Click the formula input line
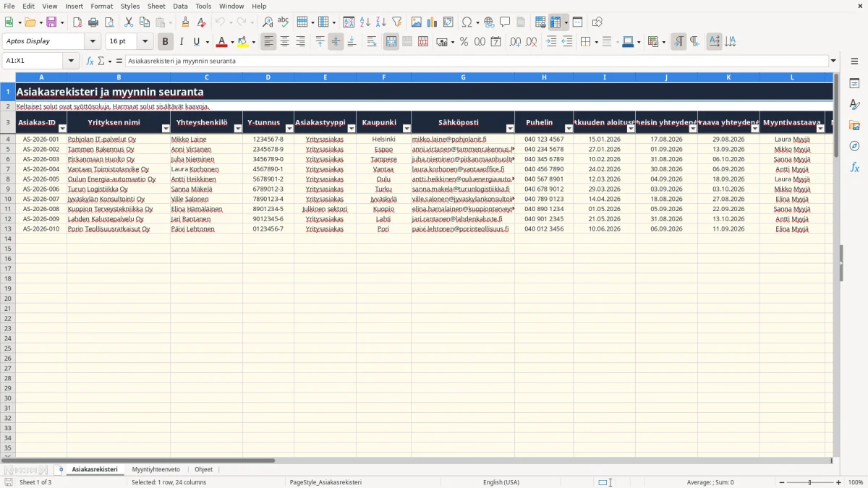Viewport: 868px width, 488px height. (x=477, y=61)
